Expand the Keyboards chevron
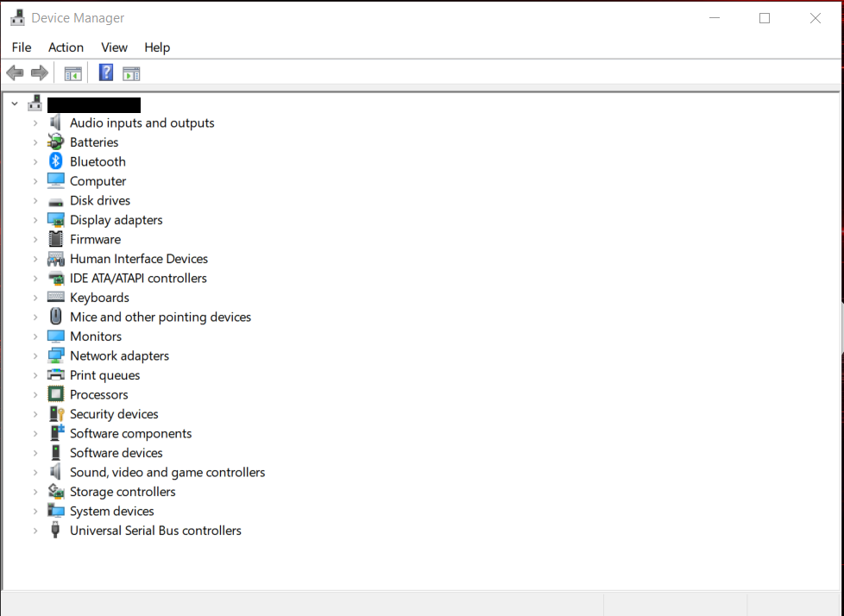Screen dimensions: 844x616 [x=35, y=298]
